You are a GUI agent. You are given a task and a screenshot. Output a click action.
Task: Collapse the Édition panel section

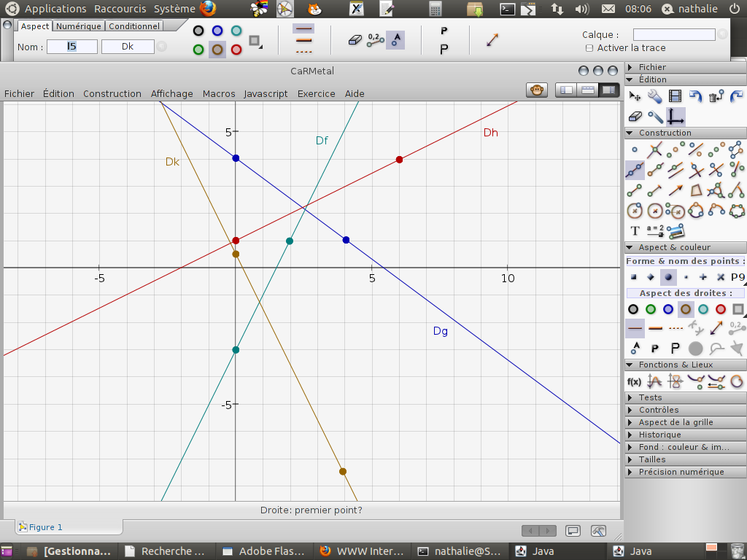pos(686,79)
